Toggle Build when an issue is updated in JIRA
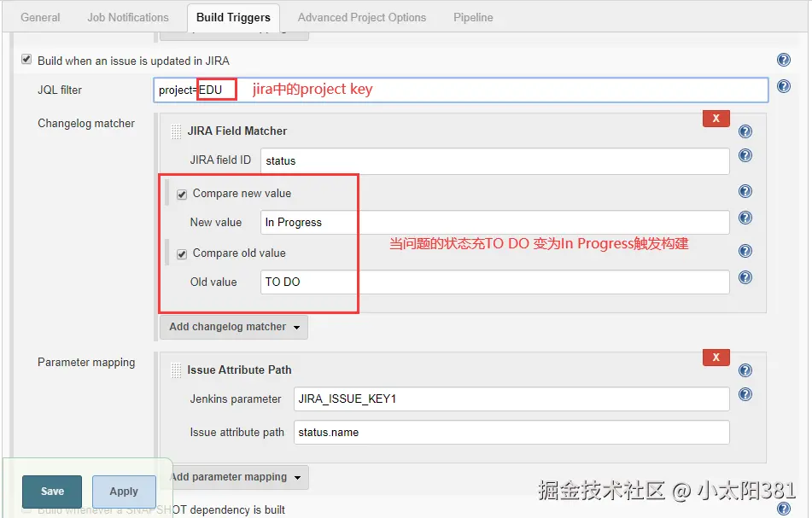The width and height of the screenshot is (812, 518). 26,60
